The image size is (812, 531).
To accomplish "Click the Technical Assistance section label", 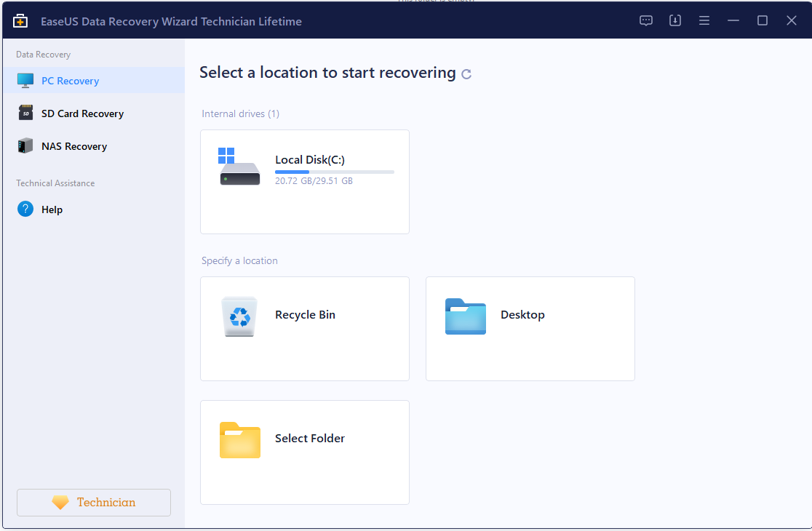I will coord(55,183).
